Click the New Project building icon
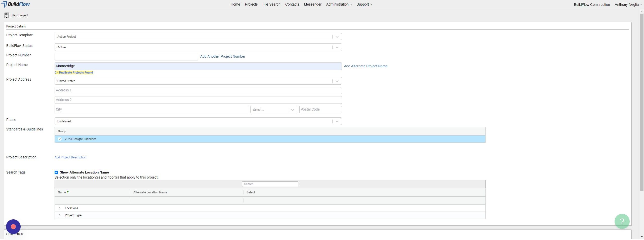Screen dimensions: 644x240 (7, 15)
